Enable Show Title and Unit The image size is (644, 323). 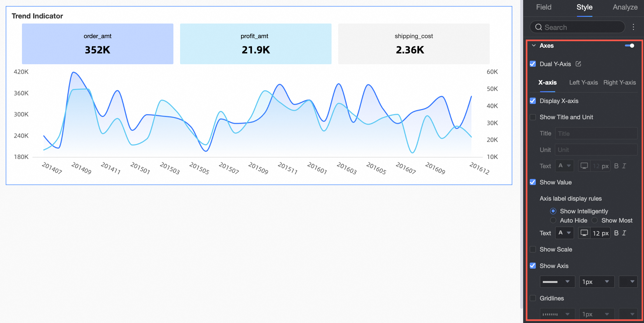coord(533,117)
